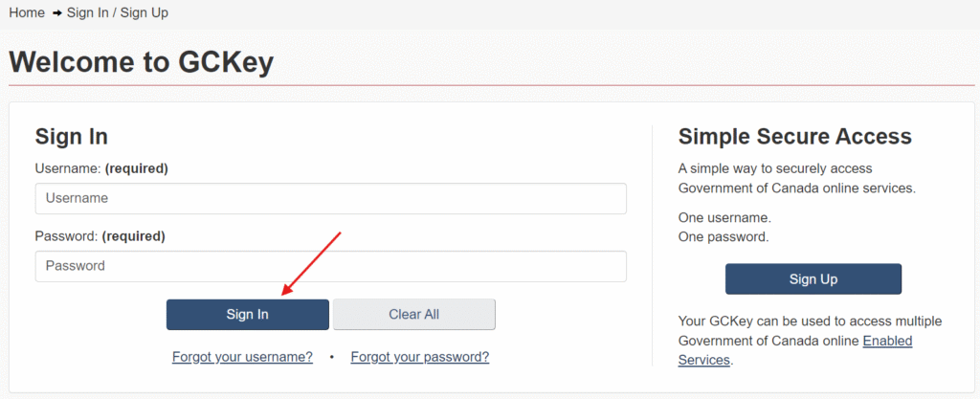Focus the Password input field

[x=330, y=266]
